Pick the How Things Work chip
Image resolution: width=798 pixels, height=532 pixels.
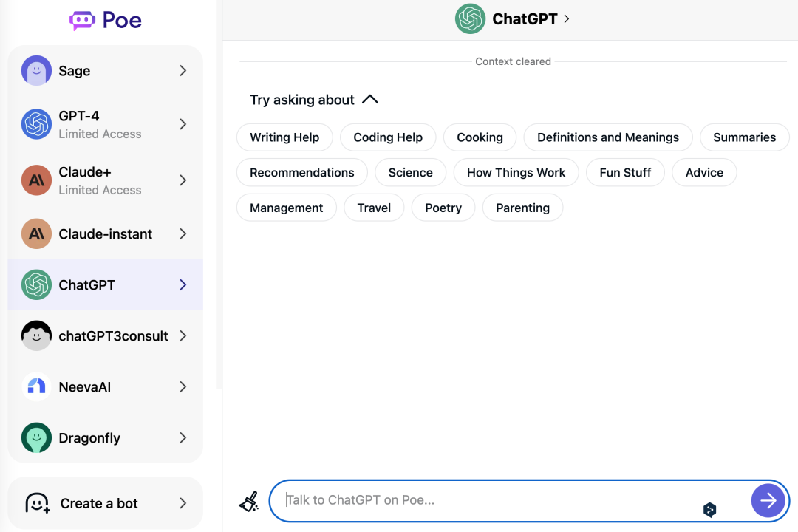coord(516,173)
